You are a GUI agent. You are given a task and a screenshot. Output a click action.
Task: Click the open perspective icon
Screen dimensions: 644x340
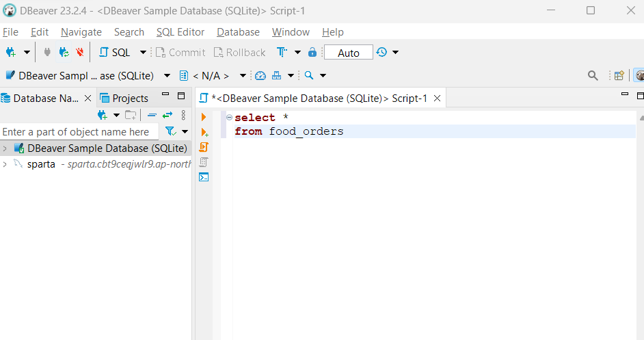(x=619, y=75)
